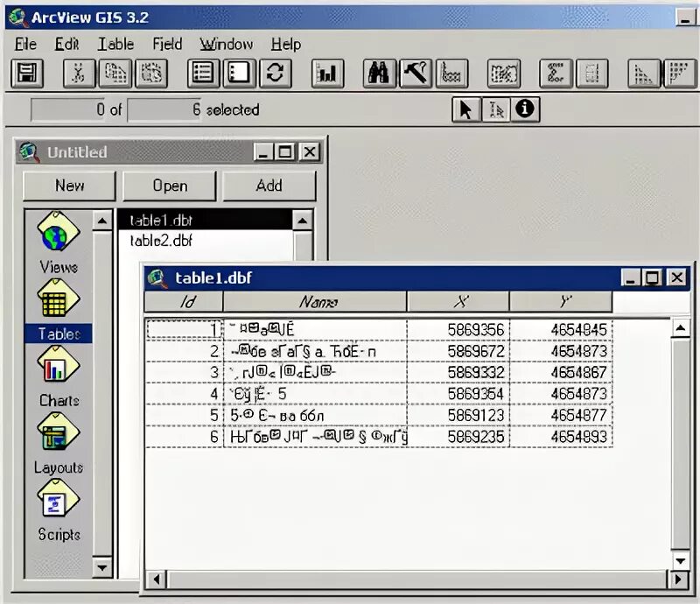Image resolution: width=700 pixels, height=604 pixels.
Task: Select the record with Id 5
Action: click(379, 416)
